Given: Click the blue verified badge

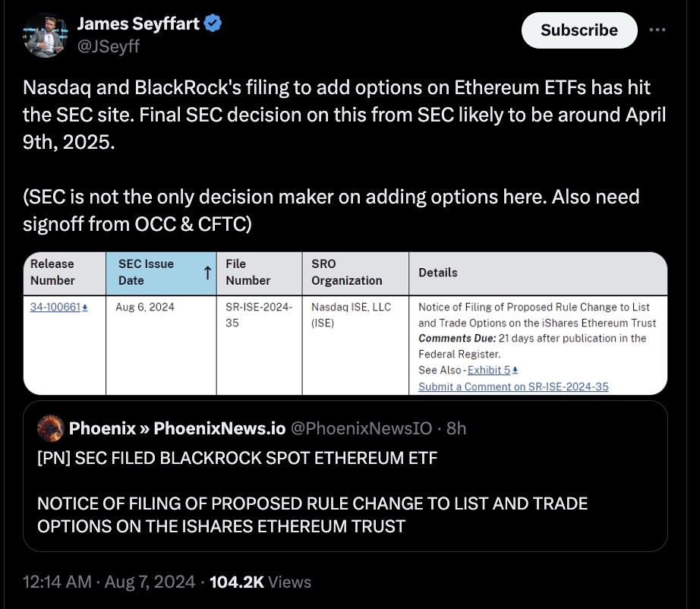Looking at the screenshot, I should coord(213,24).
